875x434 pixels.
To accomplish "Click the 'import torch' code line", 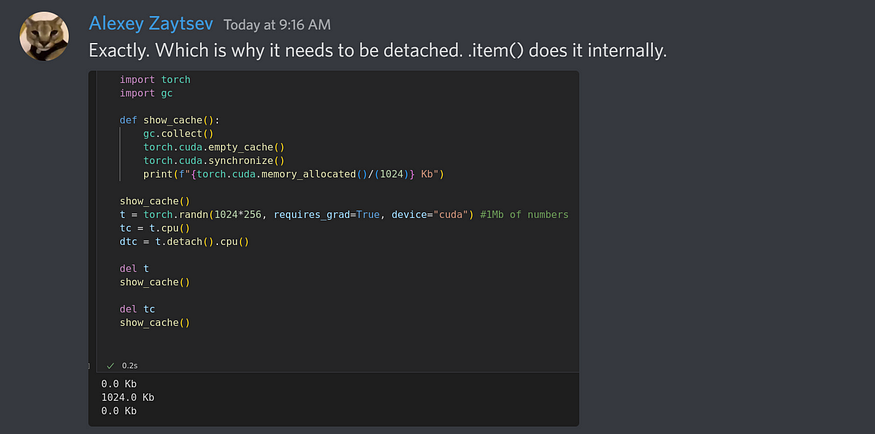I will [x=155, y=80].
